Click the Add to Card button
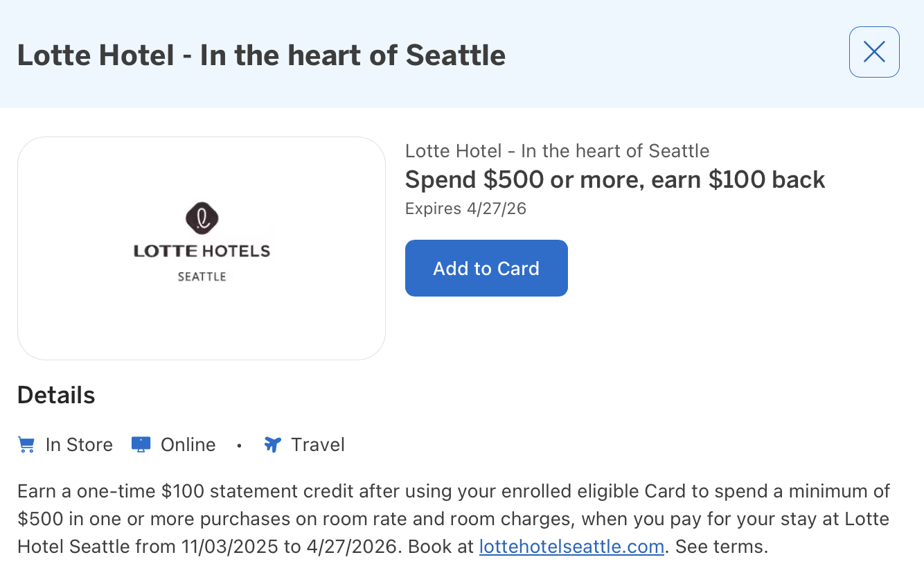 click(x=486, y=268)
